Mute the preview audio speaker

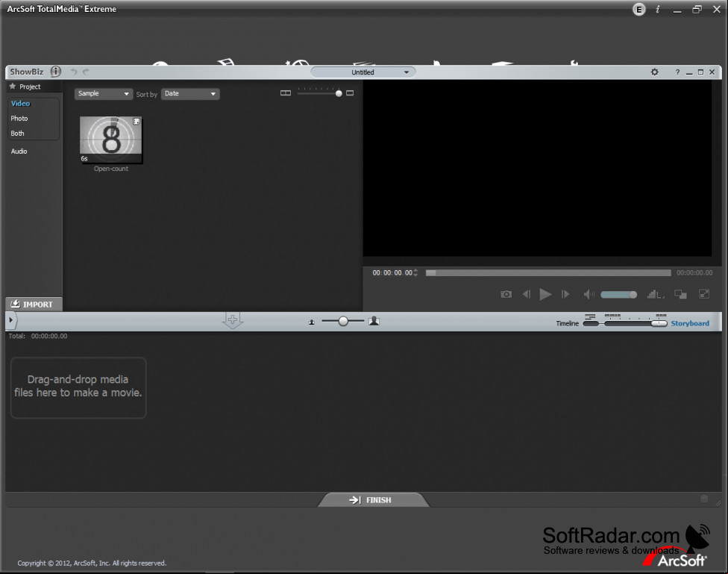[x=589, y=294]
